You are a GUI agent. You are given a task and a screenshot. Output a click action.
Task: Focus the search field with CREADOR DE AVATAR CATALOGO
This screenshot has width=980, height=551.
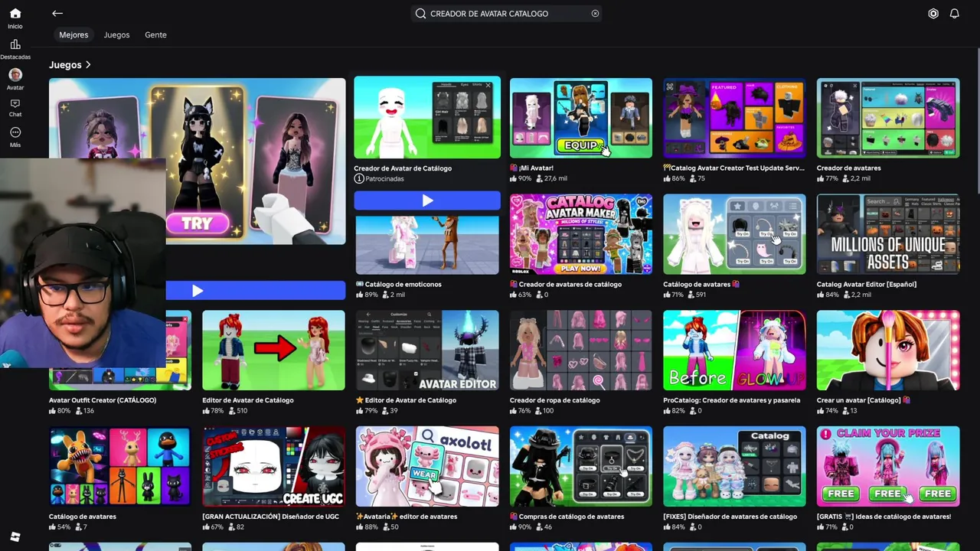(x=506, y=13)
